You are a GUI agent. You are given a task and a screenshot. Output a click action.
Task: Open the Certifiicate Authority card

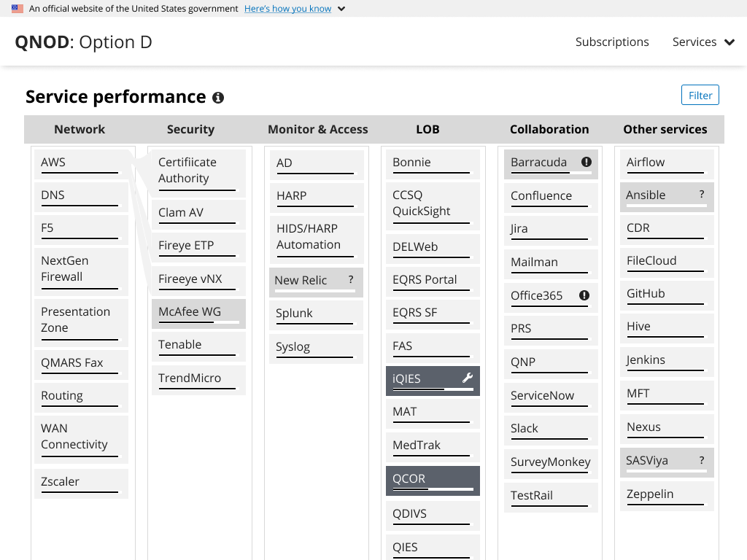click(198, 174)
